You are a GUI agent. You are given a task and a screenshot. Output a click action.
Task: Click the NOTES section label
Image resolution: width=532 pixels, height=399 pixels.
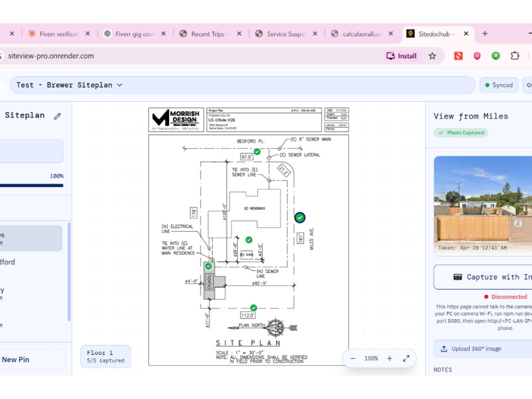[443, 370]
